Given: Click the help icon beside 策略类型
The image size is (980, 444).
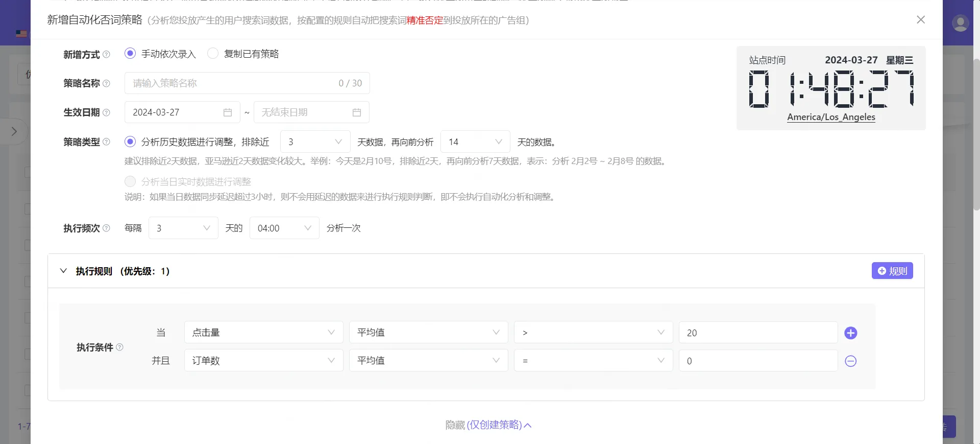Looking at the screenshot, I should (106, 142).
